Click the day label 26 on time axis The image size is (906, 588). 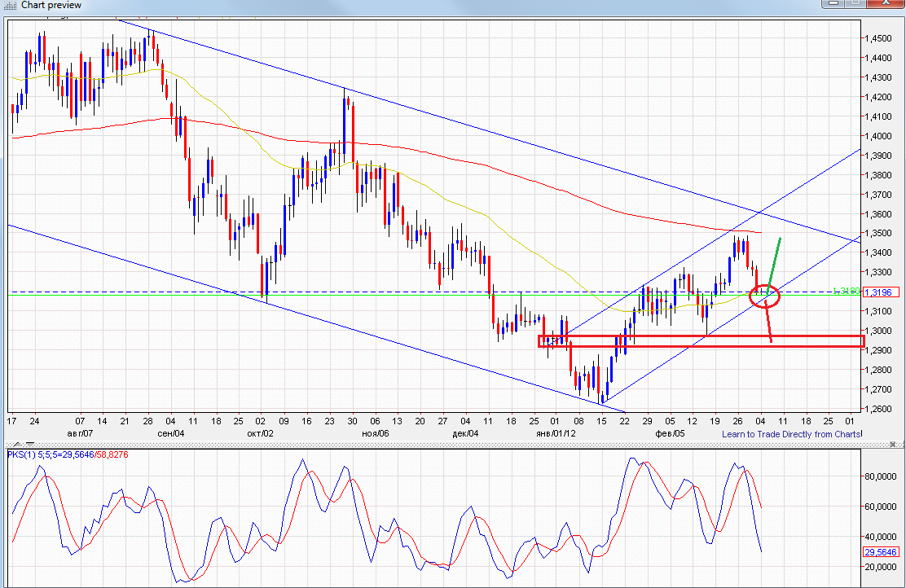(738, 421)
